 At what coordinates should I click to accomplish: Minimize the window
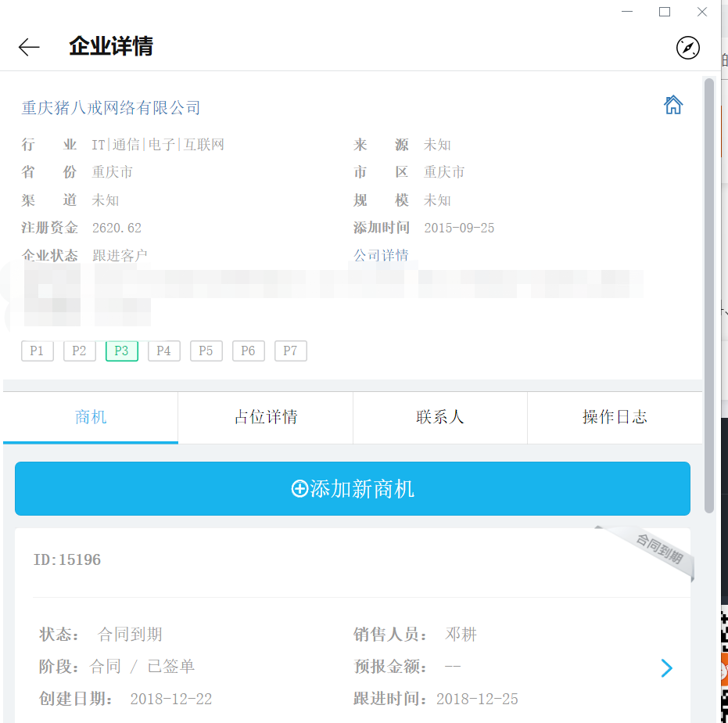click(627, 12)
